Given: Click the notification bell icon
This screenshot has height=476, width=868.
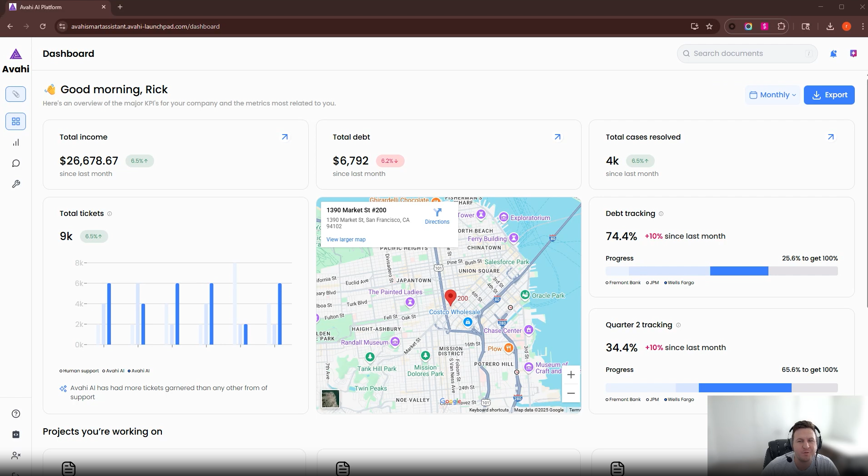Looking at the screenshot, I should pos(833,54).
